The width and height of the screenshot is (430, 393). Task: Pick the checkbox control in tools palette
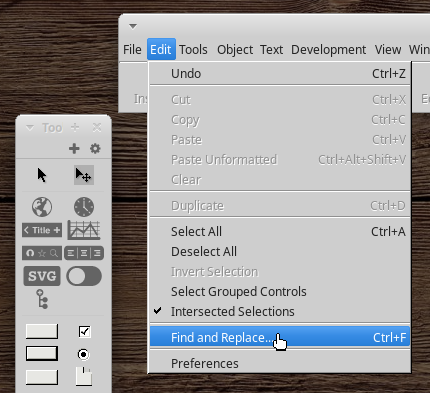coord(85,332)
